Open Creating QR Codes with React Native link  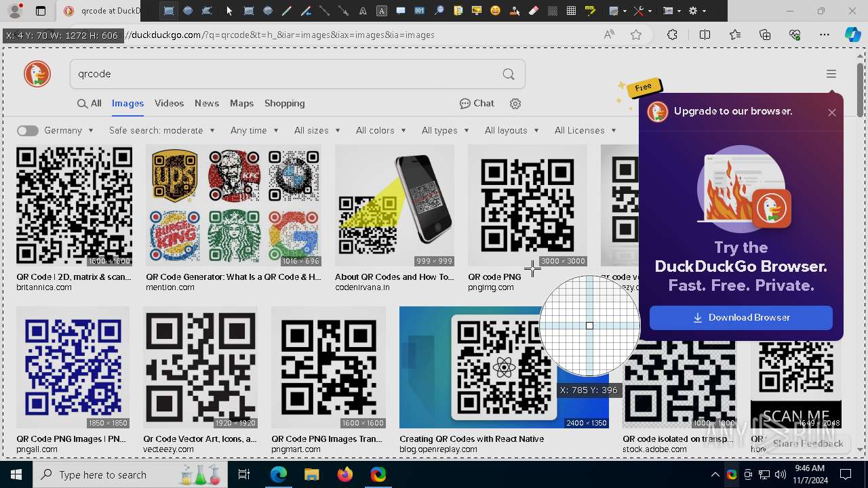[471, 439]
